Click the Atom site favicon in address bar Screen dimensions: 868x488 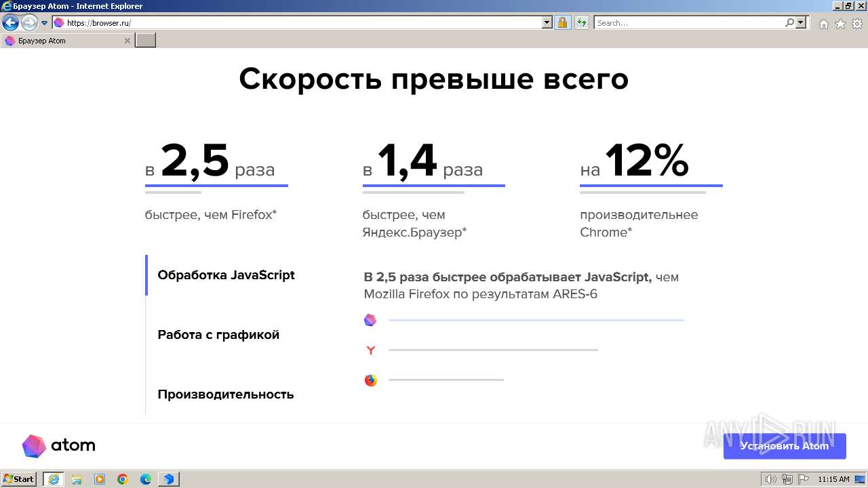[x=59, y=22]
